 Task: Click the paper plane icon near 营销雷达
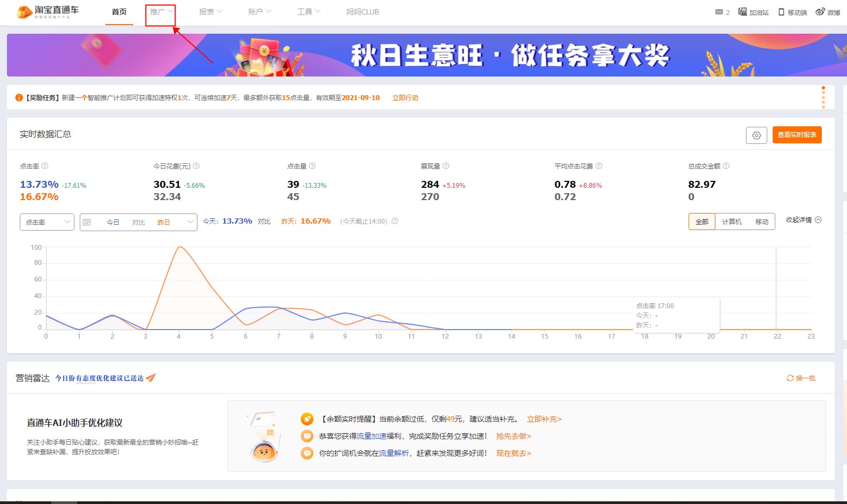pyautogui.click(x=151, y=378)
